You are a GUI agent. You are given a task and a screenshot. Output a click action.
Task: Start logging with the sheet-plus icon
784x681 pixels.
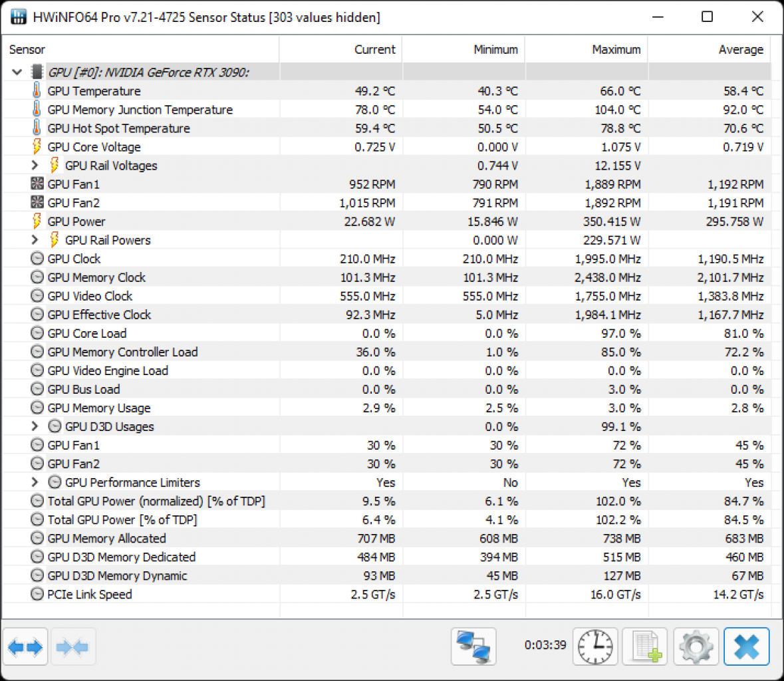pos(645,646)
